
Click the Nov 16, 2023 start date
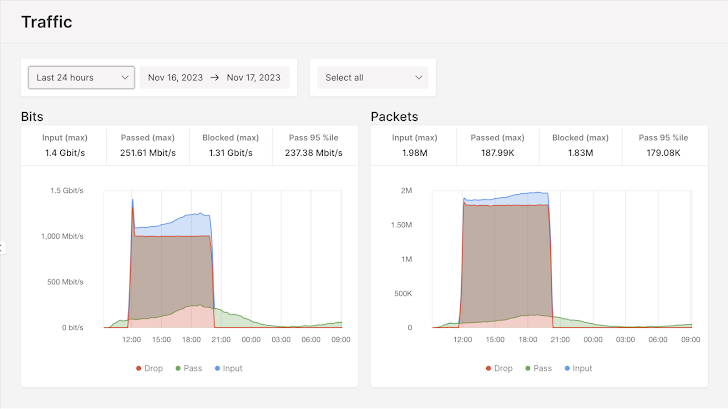coord(175,77)
